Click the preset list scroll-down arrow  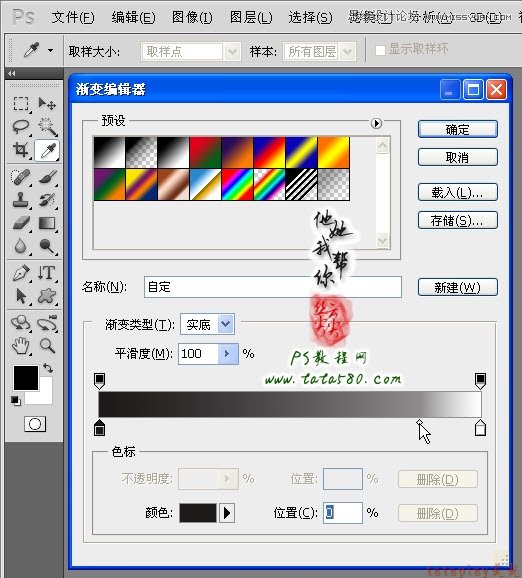[383, 241]
